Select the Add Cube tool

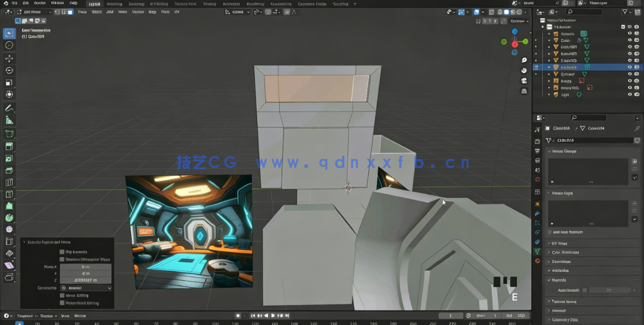coord(9,134)
